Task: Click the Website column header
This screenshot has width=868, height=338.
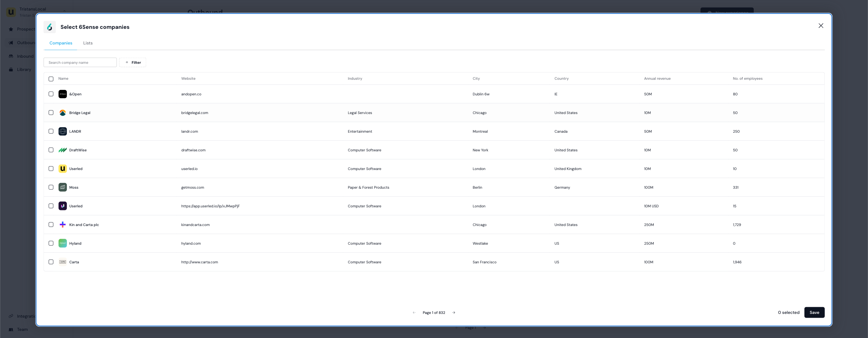Action: [x=188, y=79]
